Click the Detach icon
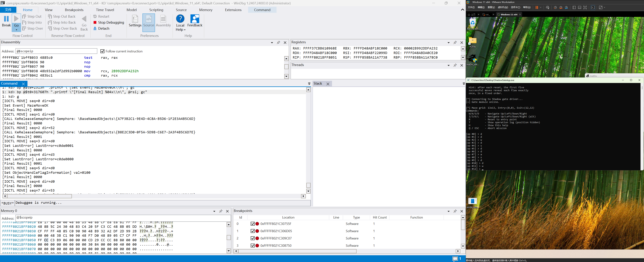This screenshot has height=262, width=644. pyautogui.click(x=95, y=29)
